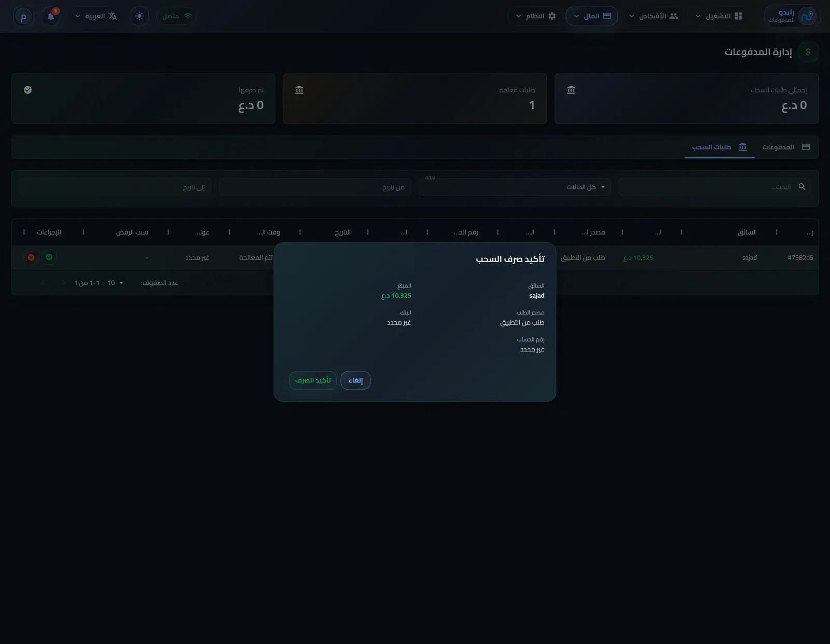Click the طلبات معلقة card

click(415, 99)
